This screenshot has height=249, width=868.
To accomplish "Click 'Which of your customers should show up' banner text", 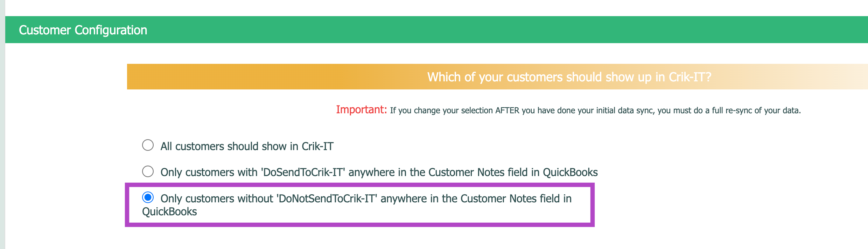I will (569, 77).
